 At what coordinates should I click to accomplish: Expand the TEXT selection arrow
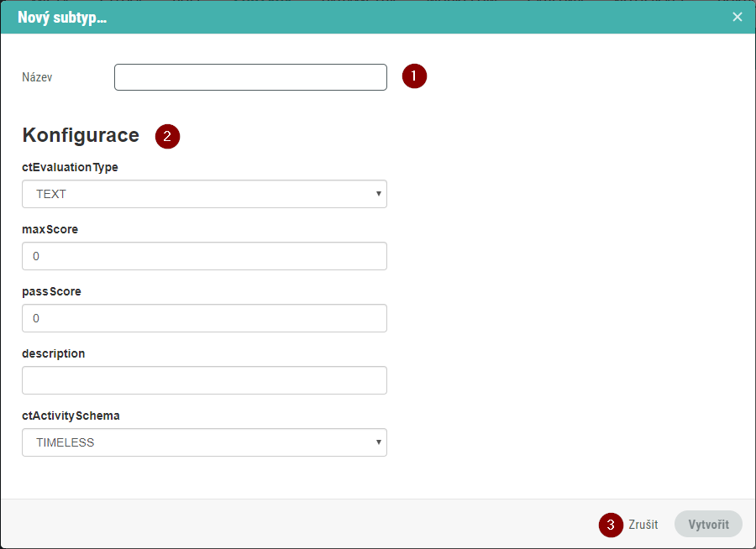(x=377, y=194)
